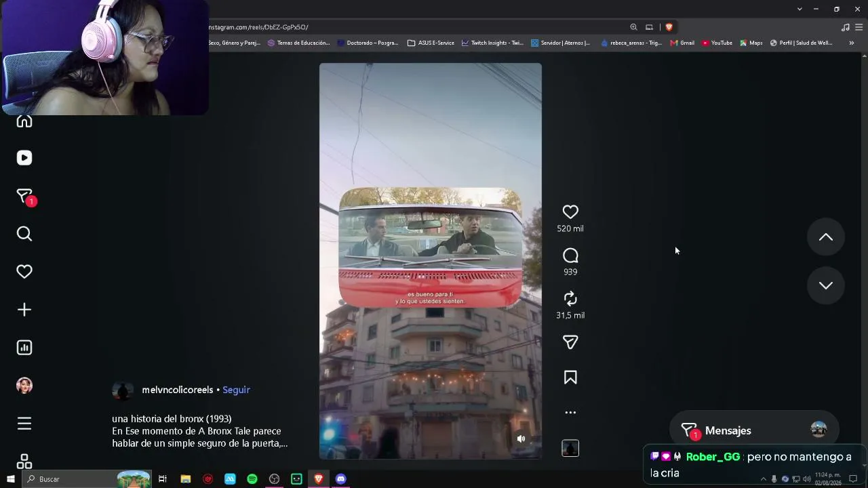Open the taskbar clock and calendar
The height and width of the screenshot is (488, 868).
tap(828, 479)
